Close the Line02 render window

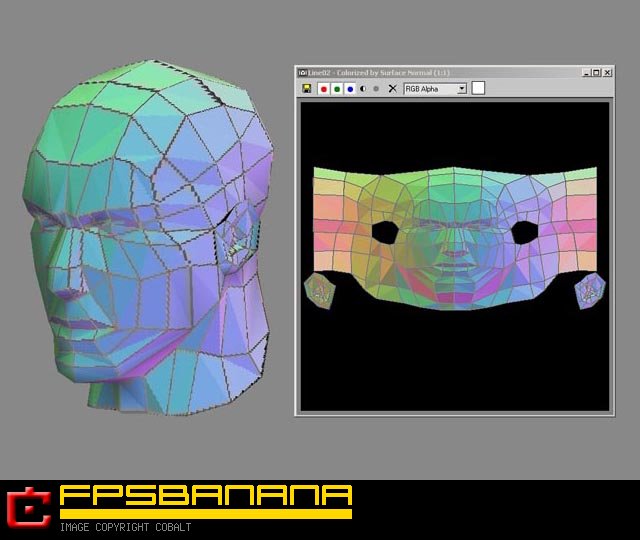coord(607,72)
